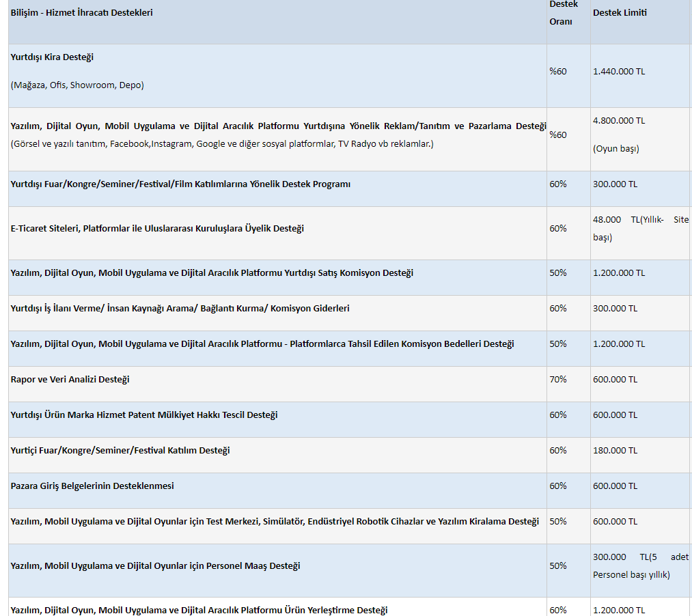The height and width of the screenshot is (616, 692).
Task: Click the 'E-Ticaret Siteleri' membership support row
Action: click(x=157, y=229)
